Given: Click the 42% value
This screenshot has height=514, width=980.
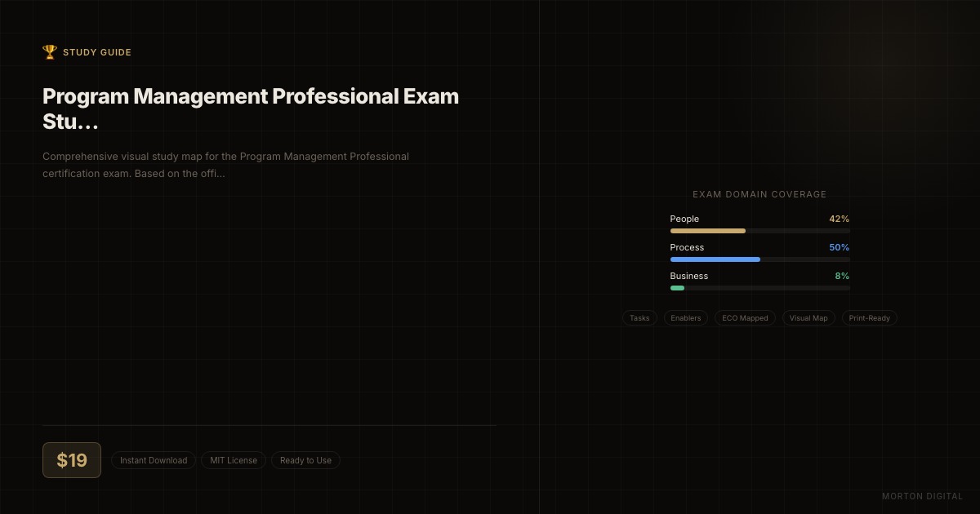Looking at the screenshot, I should click(x=840, y=219).
